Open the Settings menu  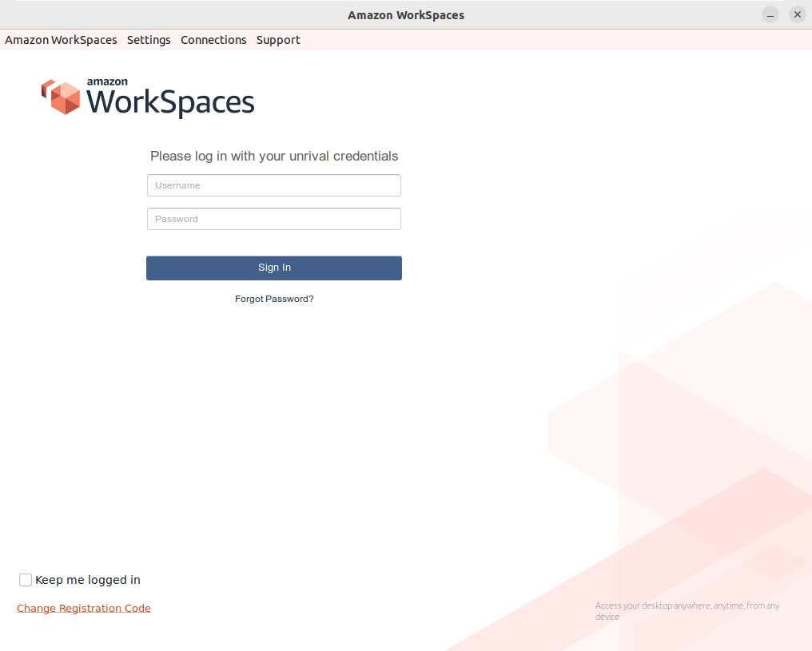tap(149, 40)
